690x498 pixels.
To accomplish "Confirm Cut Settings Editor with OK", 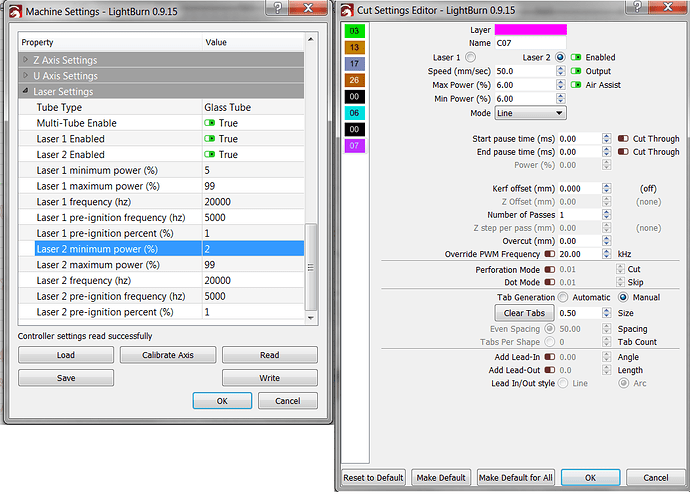I will coord(591,477).
